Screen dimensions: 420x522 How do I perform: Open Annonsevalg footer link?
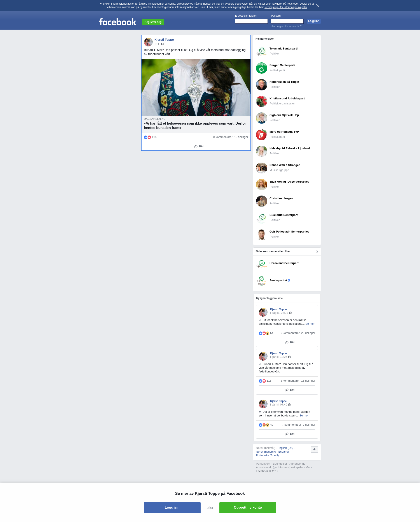[266, 467]
